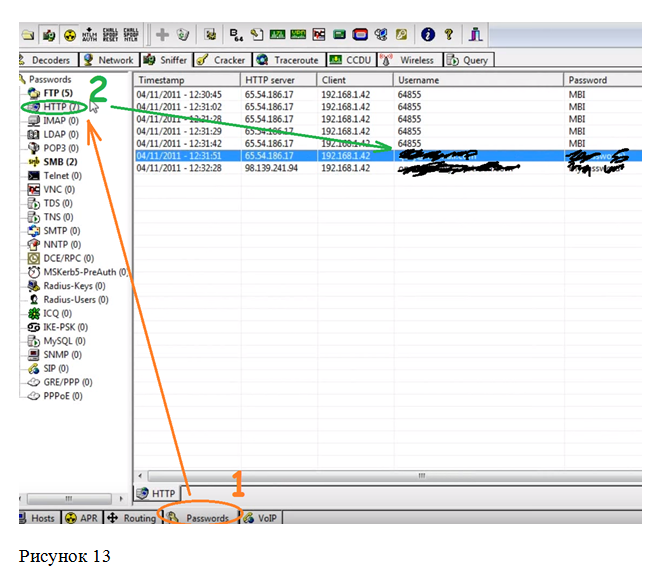Image resolution: width=671 pixels, height=577 pixels.
Task: Sort by the Password column header
Action: click(x=603, y=80)
